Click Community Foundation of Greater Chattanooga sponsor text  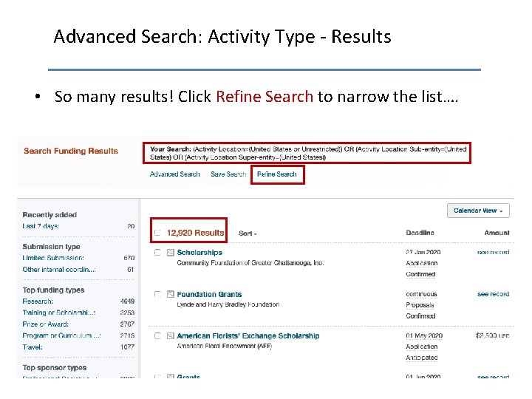coord(250,263)
